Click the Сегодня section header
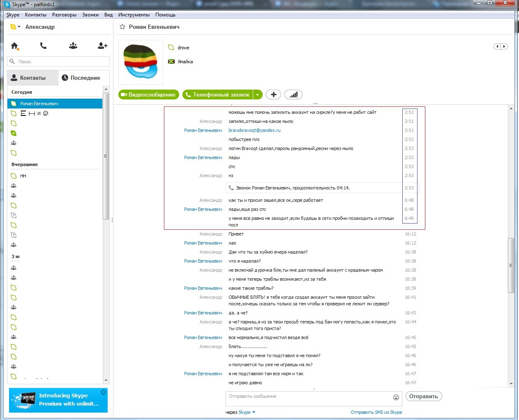The height and width of the screenshot is (420, 519). click(x=22, y=92)
